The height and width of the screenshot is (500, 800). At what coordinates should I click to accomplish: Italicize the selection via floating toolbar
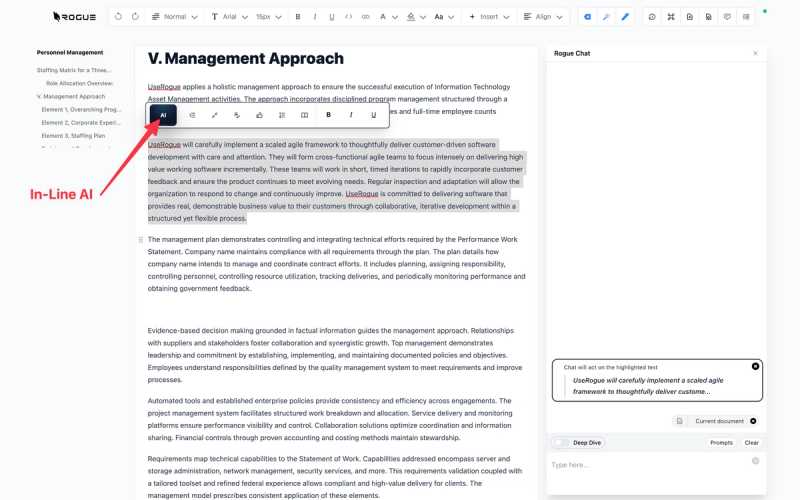(x=351, y=115)
